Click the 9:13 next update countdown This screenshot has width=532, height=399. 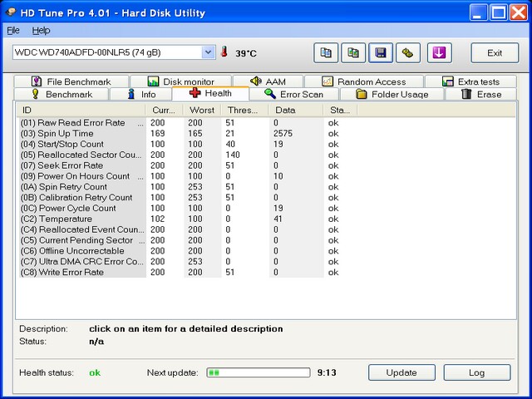tap(327, 372)
